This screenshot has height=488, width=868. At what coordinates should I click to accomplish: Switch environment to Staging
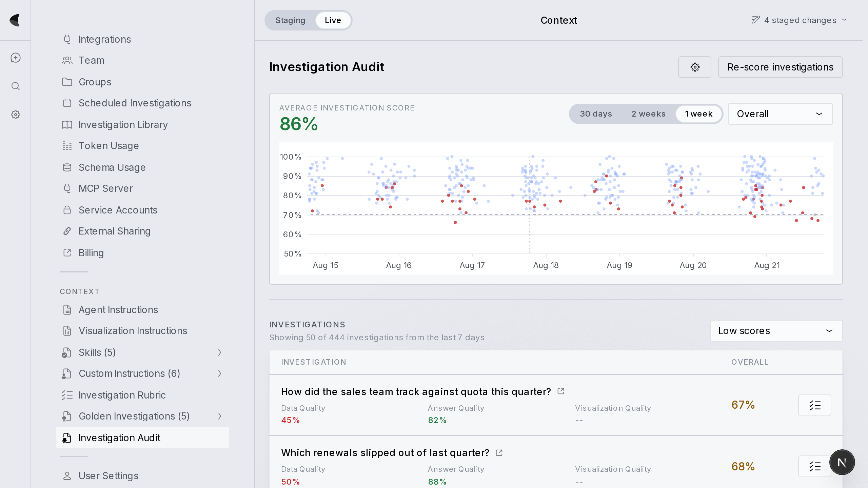[x=290, y=20]
